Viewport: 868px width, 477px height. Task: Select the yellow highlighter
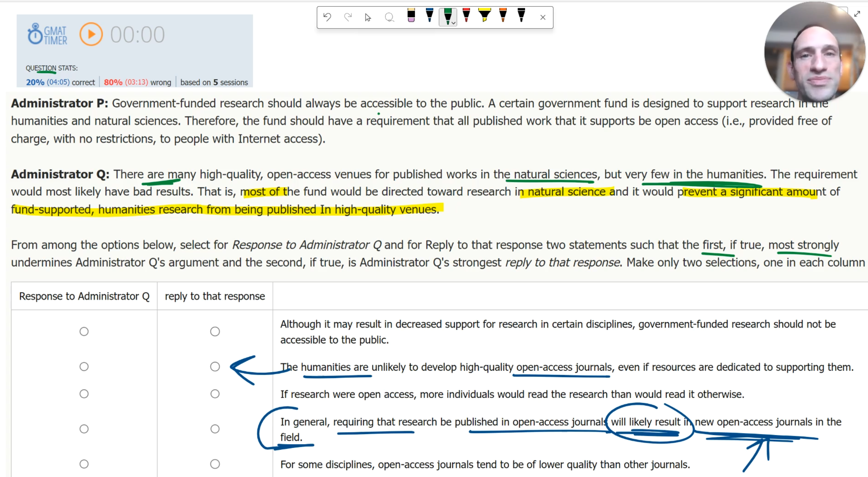pyautogui.click(x=484, y=16)
